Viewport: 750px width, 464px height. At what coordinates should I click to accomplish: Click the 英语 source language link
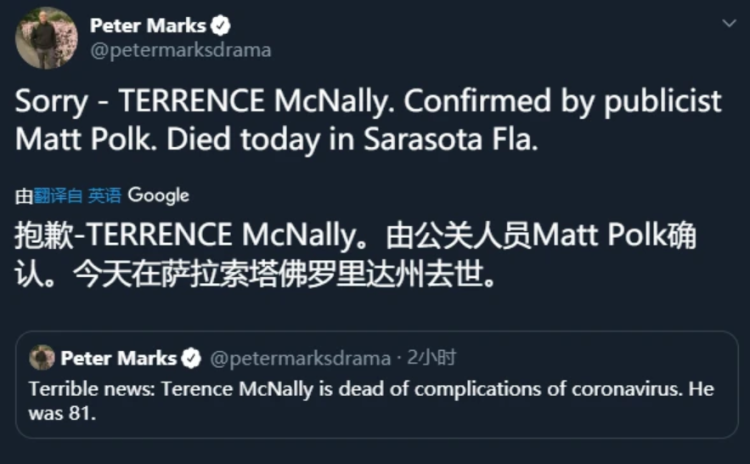[x=104, y=196]
